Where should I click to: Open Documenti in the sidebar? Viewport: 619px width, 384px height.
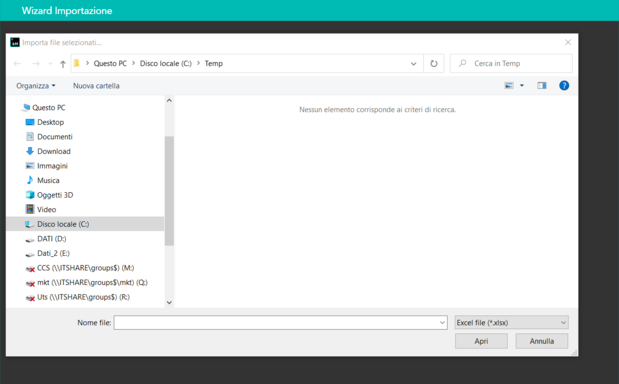tap(55, 137)
